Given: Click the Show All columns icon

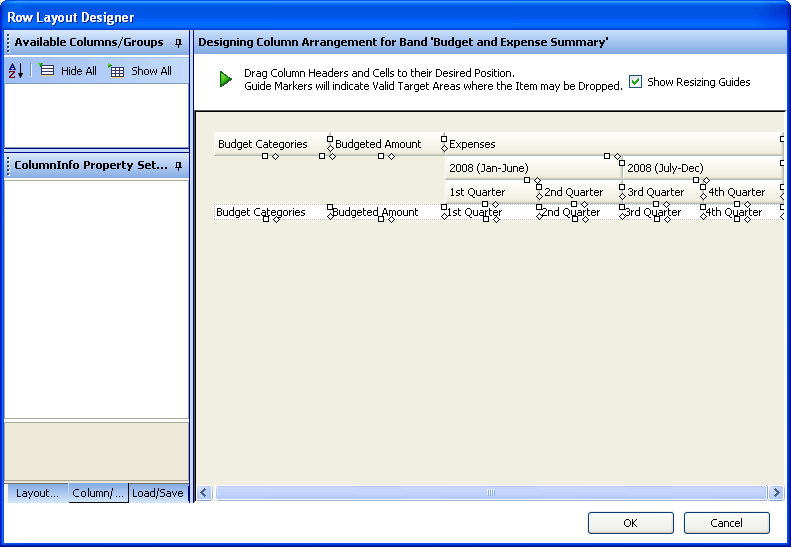Looking at the screenshot, I should [117, 71].
